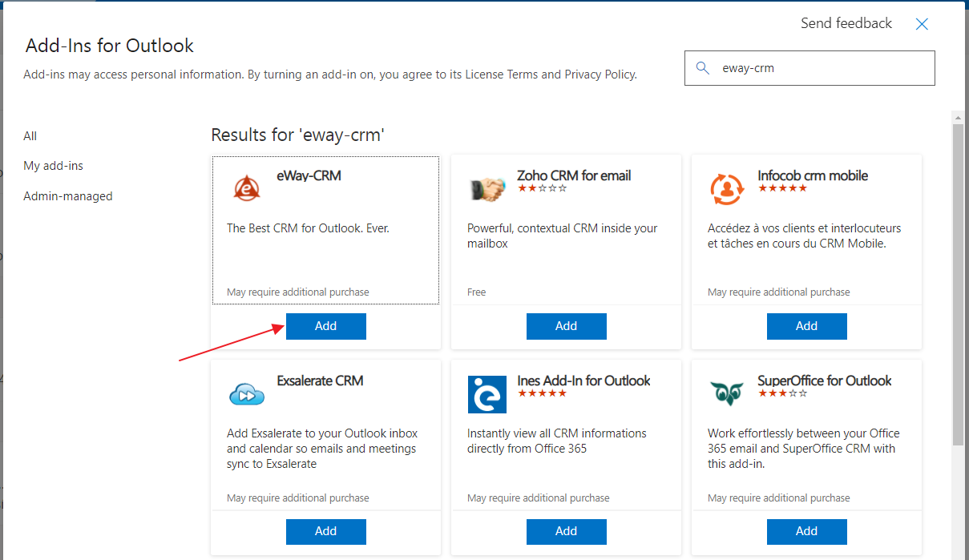The width and height of the screenshot is (969, 560).
Task: Open the Admin-managed section
Action: pyautogui.click(x=68, y=196)
